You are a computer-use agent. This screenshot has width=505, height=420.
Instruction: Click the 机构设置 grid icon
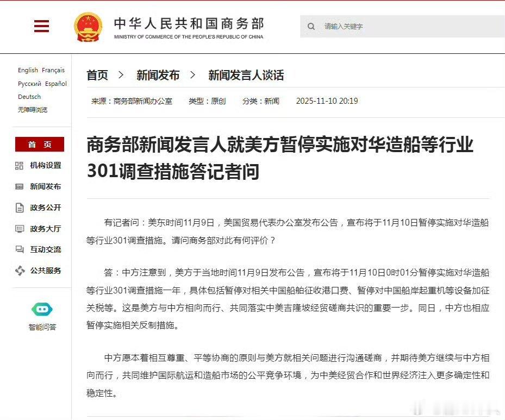click(20, 166)
